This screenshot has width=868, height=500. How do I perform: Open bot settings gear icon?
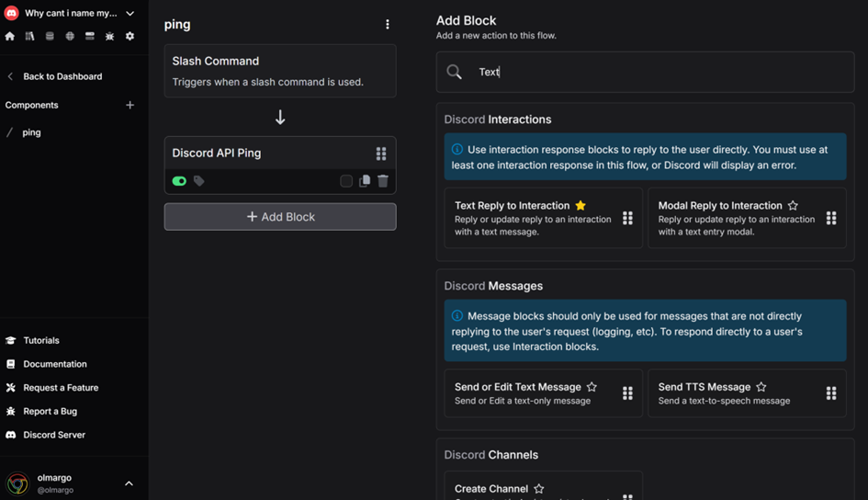130,36
